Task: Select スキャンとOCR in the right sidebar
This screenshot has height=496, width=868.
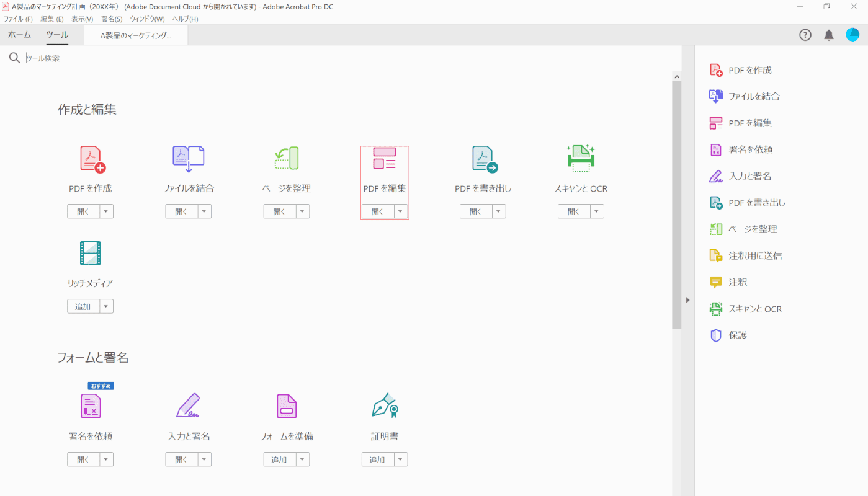Action: pyautogui.click(x=746, y=309)
